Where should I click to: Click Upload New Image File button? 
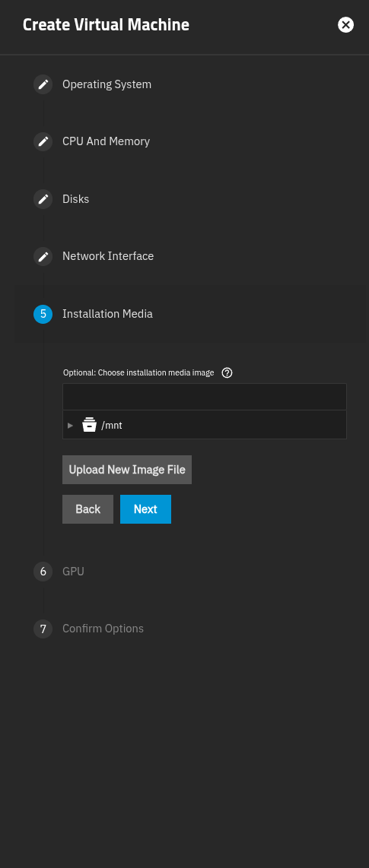(127, 470)
